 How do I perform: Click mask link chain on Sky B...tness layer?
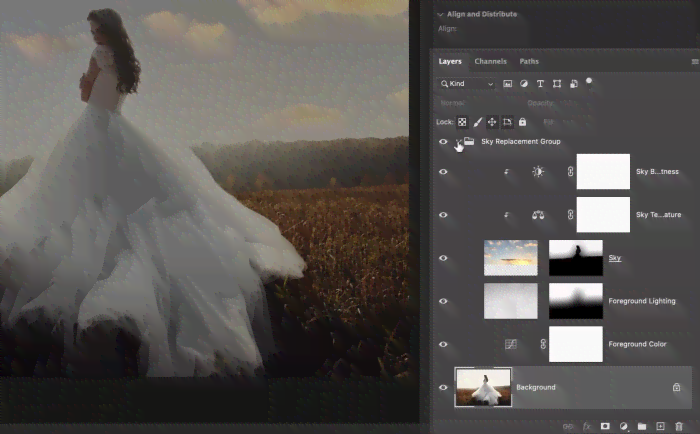click(571, 171)
